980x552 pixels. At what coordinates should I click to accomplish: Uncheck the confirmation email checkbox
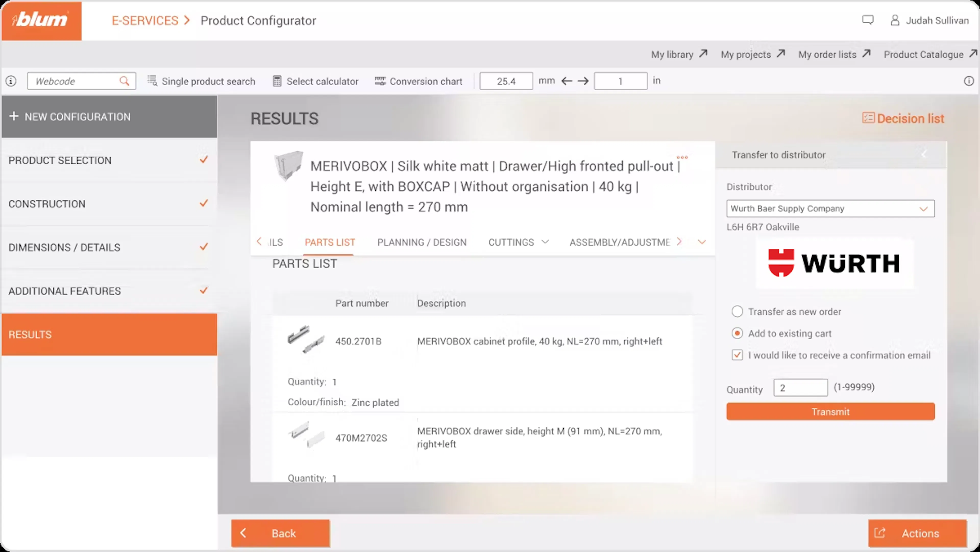click(737, 355)
